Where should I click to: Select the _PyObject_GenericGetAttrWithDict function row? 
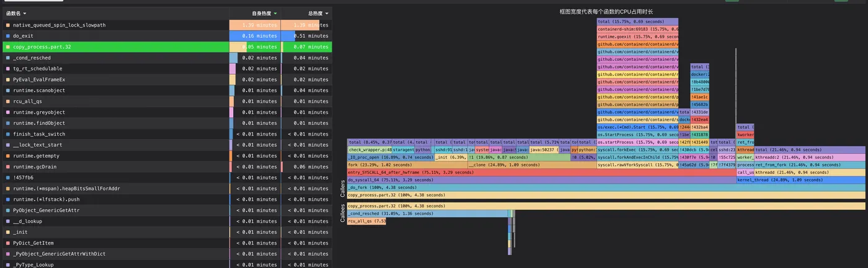tap(167, 254)
